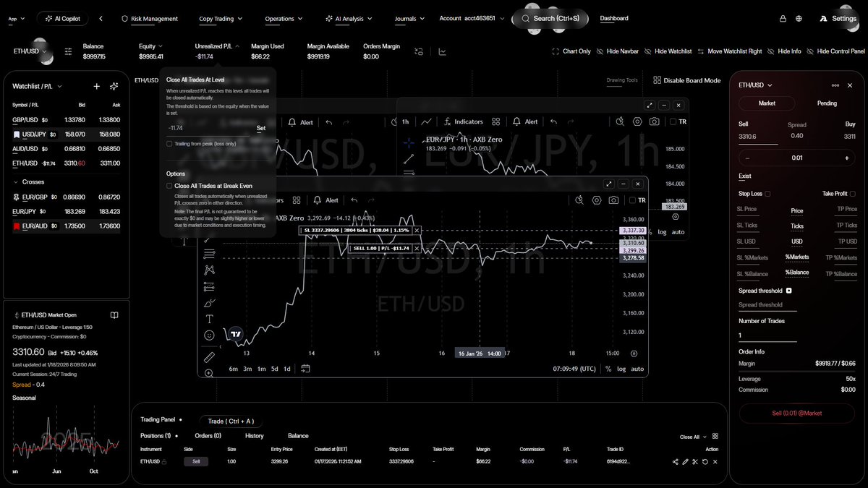868x488 pixels.
Task: Partially close position using scissors icon
Action: [x=694, y=461]
